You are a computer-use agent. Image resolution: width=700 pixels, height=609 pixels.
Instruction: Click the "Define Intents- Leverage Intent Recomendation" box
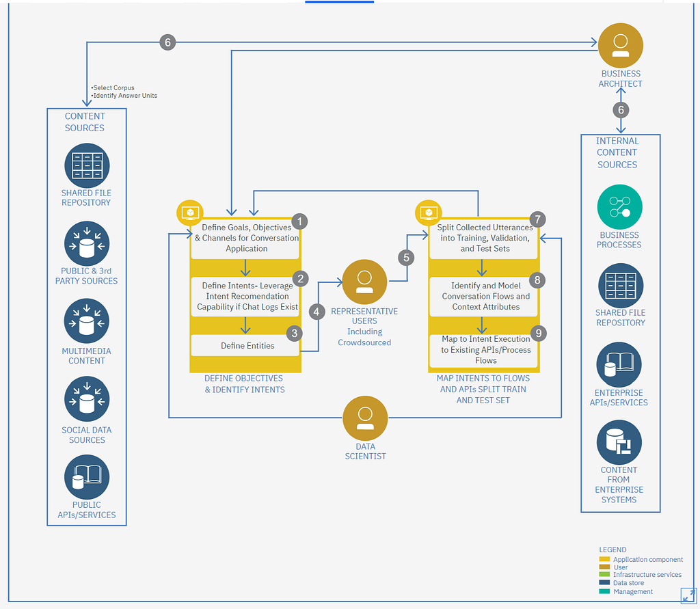(x=245, y=297)
